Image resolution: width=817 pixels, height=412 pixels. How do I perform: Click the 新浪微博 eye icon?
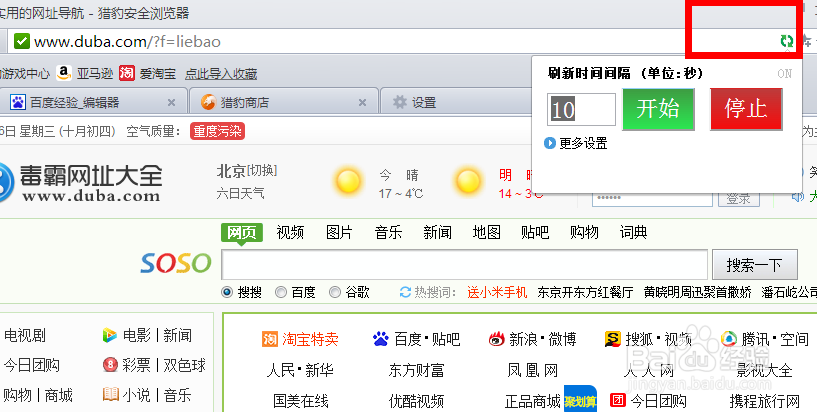[497, 340]
